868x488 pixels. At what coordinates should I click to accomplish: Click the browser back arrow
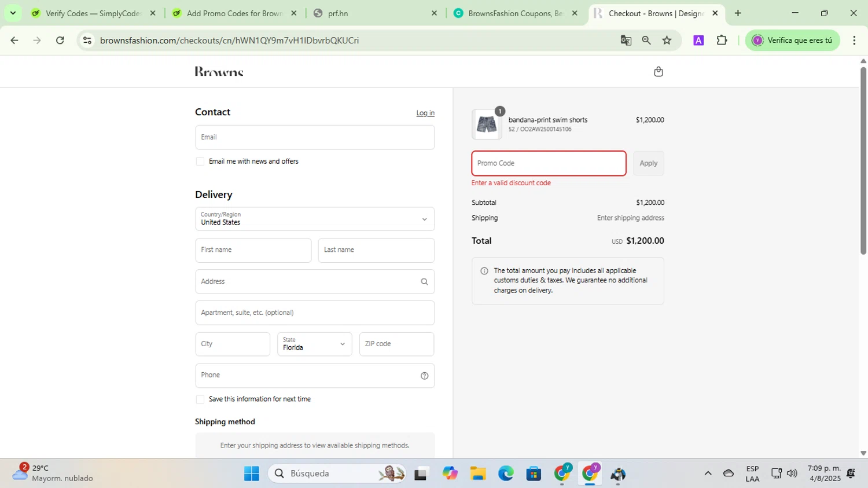tap(14, 41)
